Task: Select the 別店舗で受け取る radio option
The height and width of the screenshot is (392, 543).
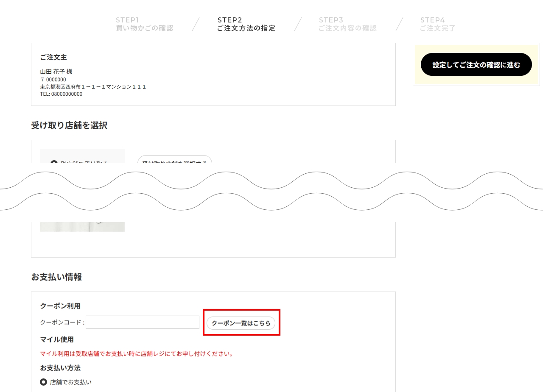Action: tap(54, 162)
